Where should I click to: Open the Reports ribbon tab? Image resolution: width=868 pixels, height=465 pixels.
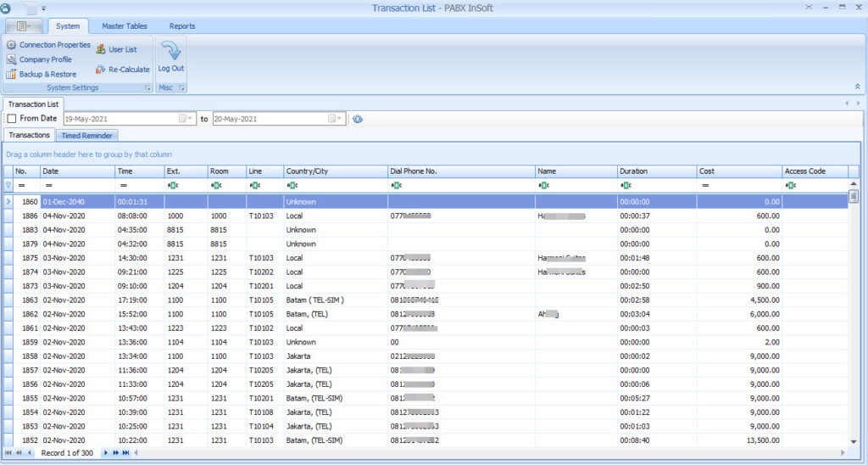[182, 26]
